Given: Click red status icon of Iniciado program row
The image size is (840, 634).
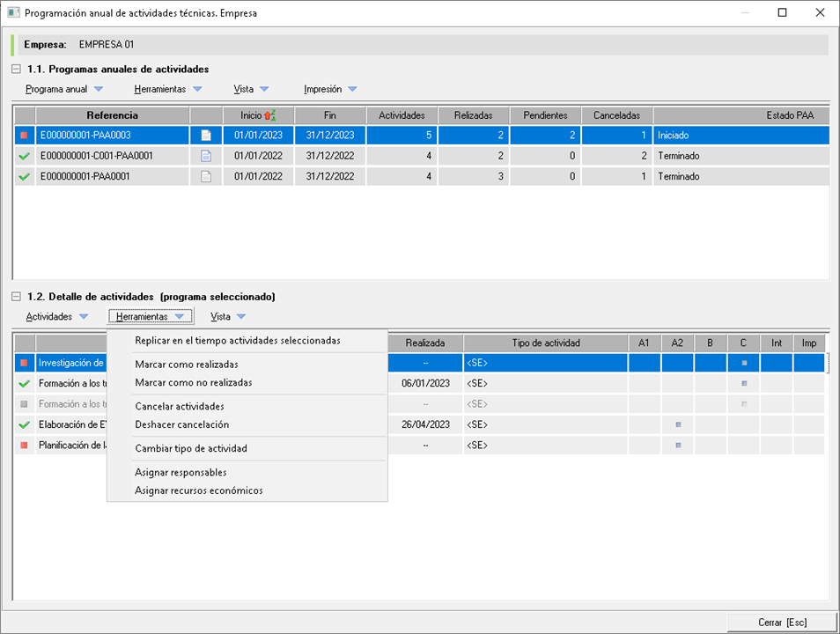Looking at the screenshot, I should pyautogui.click(x=24, y=136).
